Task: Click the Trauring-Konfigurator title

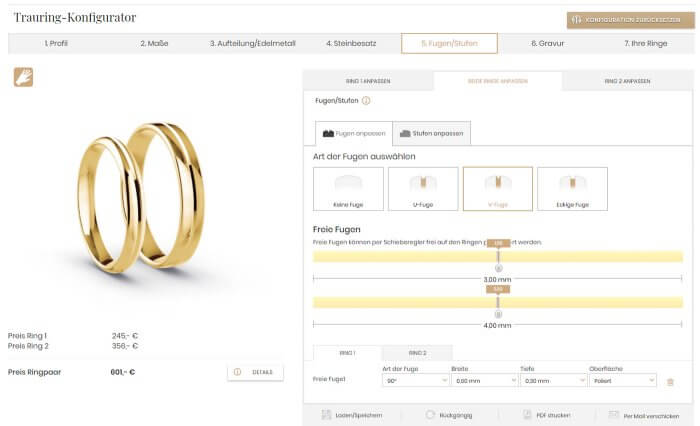Action: coord(75,17)
